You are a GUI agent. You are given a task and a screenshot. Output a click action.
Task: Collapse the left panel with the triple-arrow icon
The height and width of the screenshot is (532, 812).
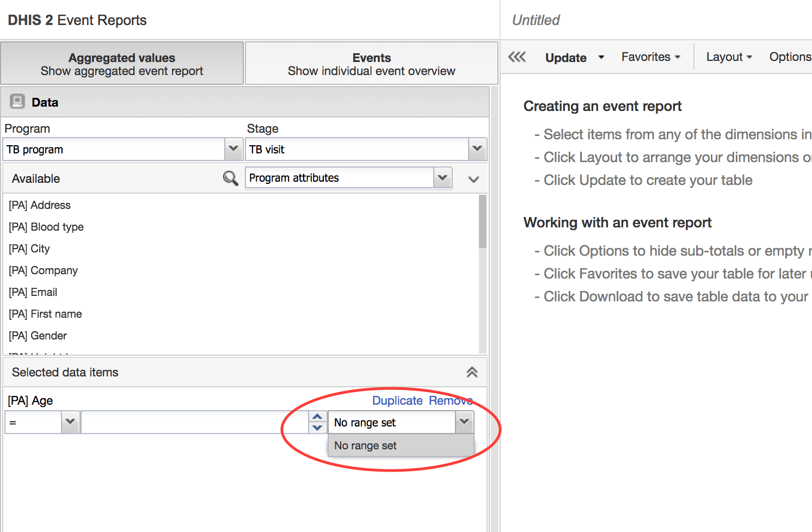(517, 57)
